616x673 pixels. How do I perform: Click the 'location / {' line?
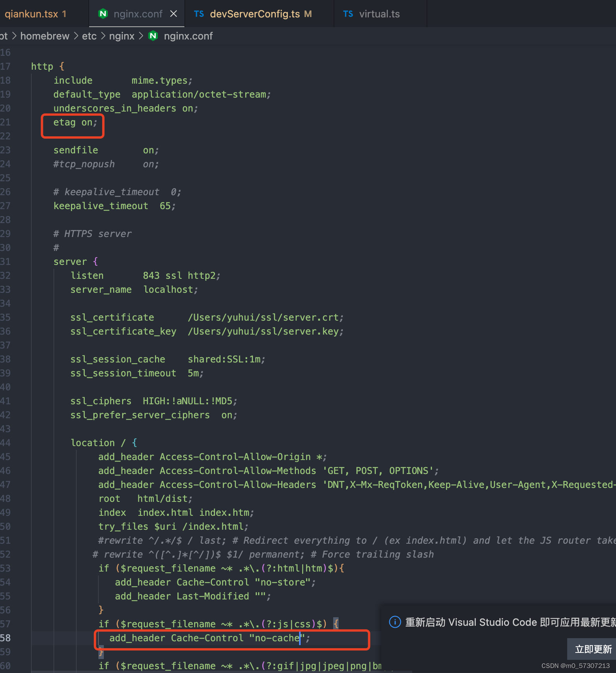click(x=104, y=443)
